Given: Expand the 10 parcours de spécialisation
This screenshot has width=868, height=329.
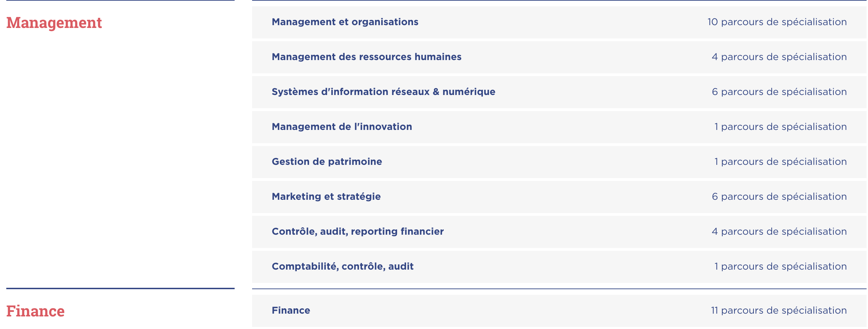Looking at the screenshot, I should click(x=777, y=22).
